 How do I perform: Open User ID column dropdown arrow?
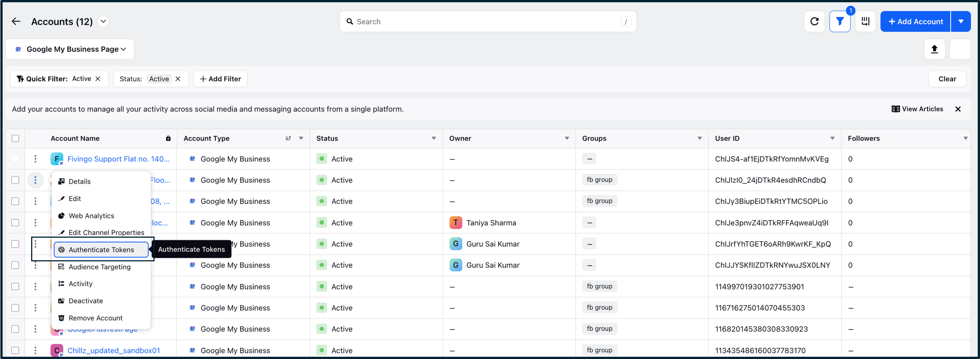click(x=833, y=139)
